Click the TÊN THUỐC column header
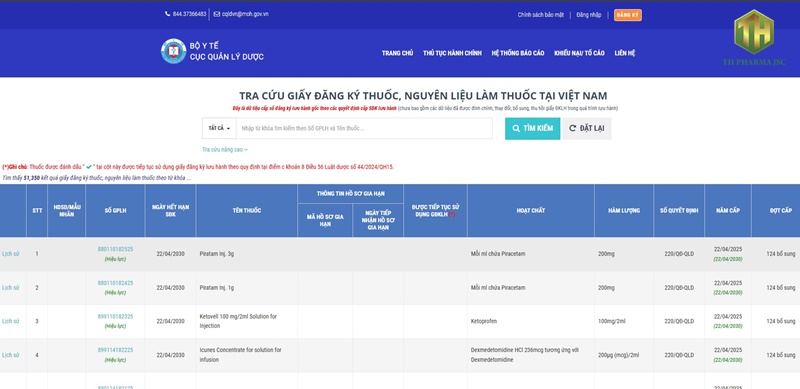 (x=246, y=210)
